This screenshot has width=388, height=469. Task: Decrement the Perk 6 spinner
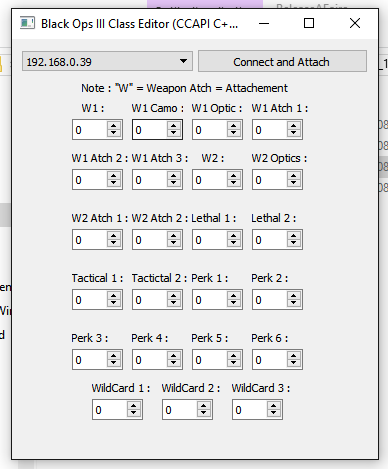[x=294, y=363]
